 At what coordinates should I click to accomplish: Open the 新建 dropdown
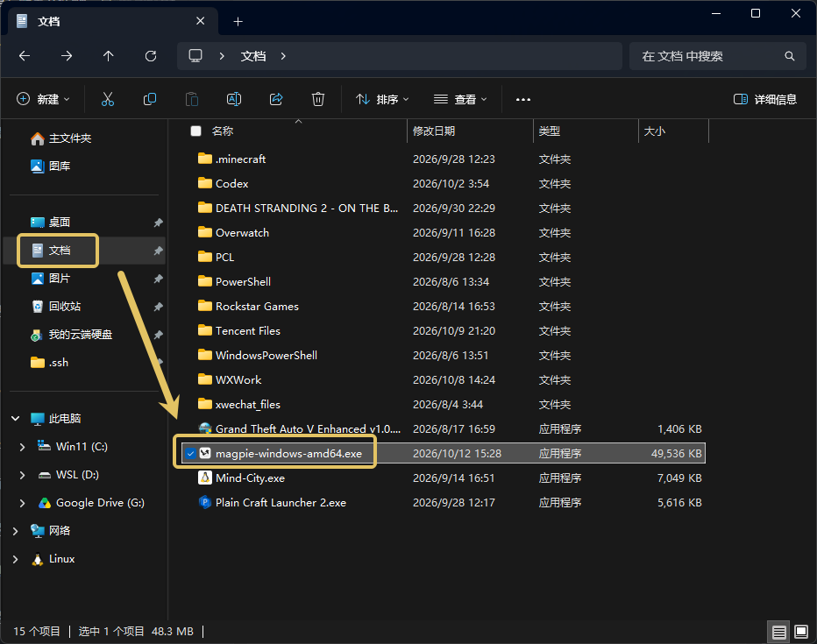tap(44, 99)
